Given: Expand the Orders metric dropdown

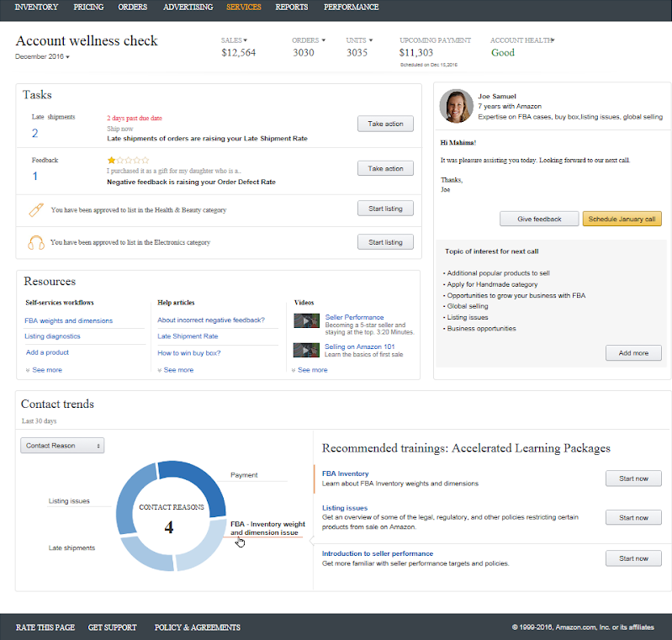Looking at the screenshot, I should tap(309, 40).
